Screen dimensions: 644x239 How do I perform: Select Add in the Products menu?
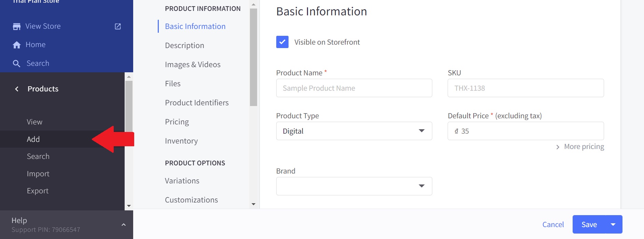click(x=33, y=139)
